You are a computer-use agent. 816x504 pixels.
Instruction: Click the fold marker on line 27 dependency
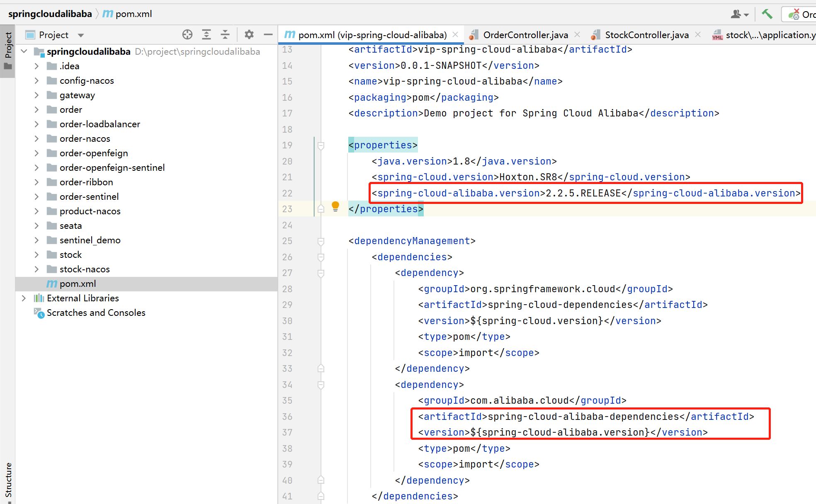tap(321, 273)
